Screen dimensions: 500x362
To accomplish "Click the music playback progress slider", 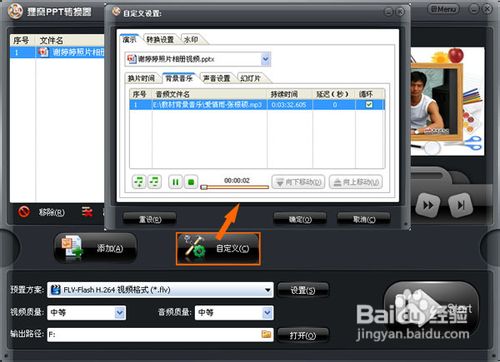I will 234,187.
